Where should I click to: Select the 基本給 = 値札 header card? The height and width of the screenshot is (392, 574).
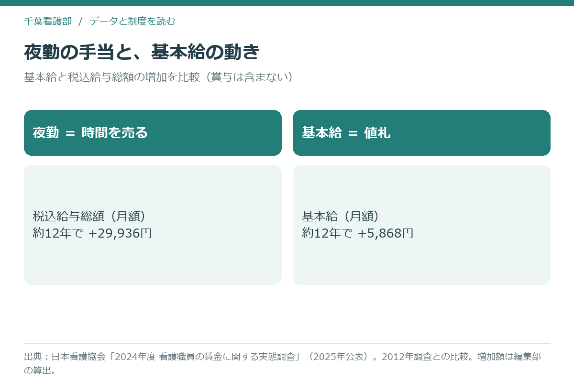click(421, 133)
